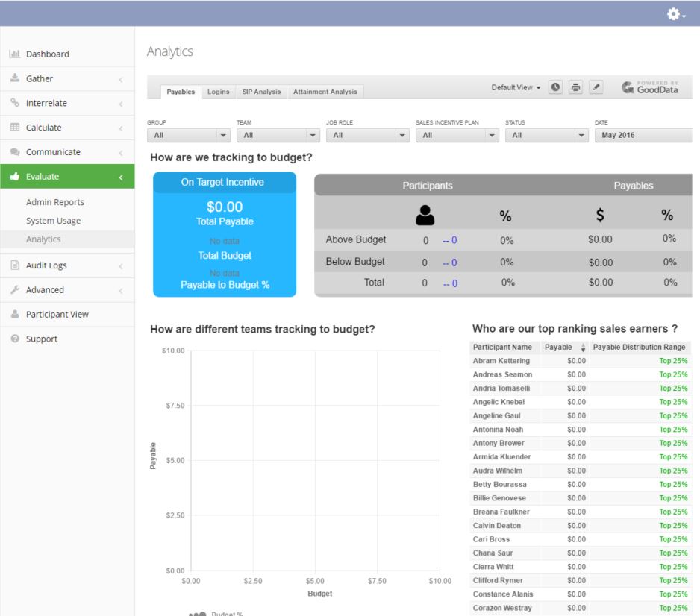Open the Participant View page

[57, 314]
